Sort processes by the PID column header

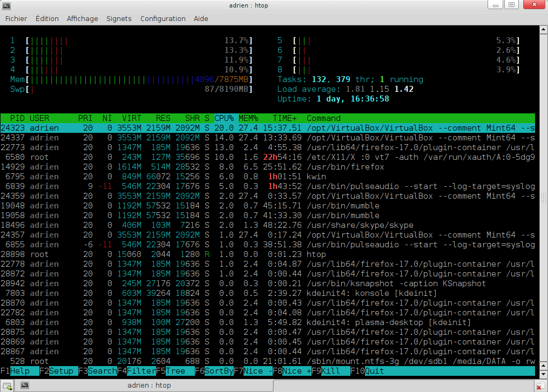click(17, 118)
